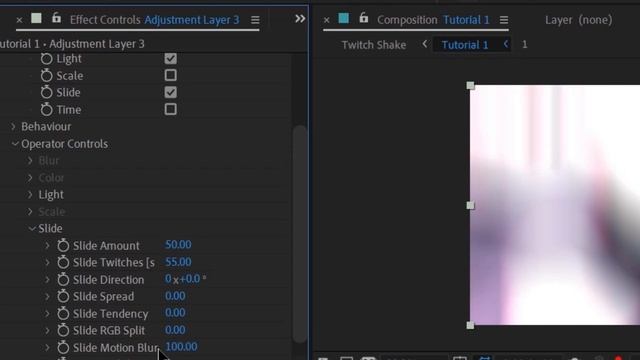The height and width of the screenshot is (360, 640).
Task: Enable keyframing stopwatch for Slide Amount
Action: pyautogui.click(x=63, y=246)
